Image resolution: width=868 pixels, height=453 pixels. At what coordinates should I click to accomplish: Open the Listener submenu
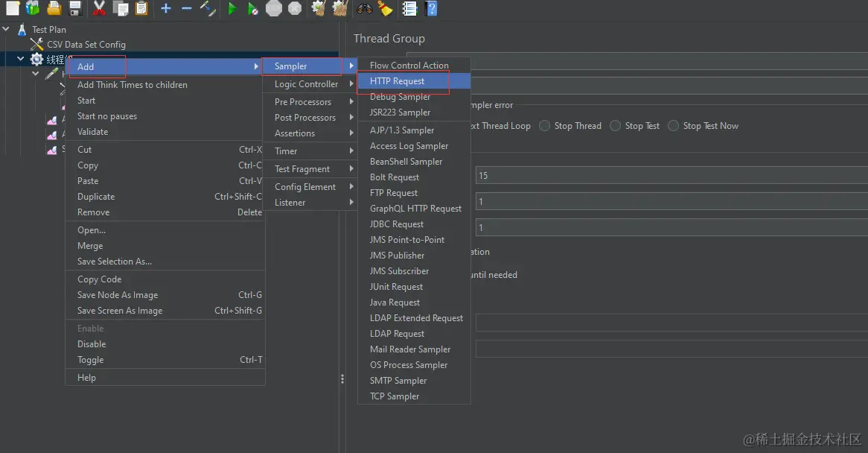point(310,202)
